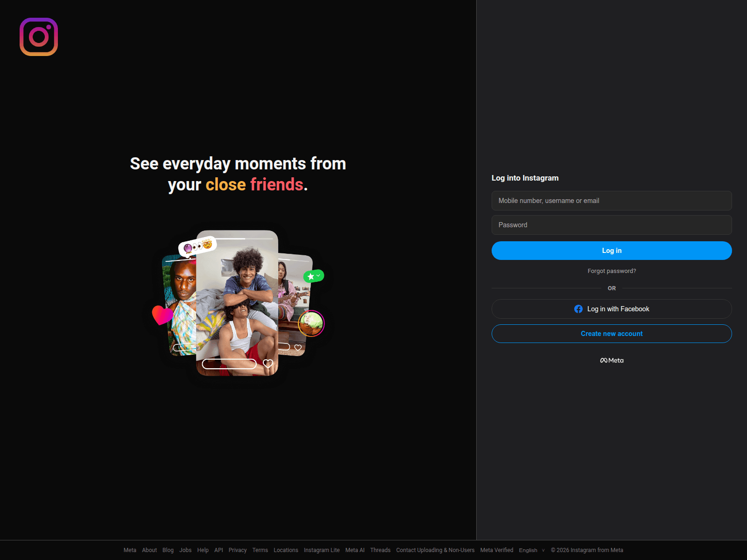Open the Terms link

pos(260,550)
